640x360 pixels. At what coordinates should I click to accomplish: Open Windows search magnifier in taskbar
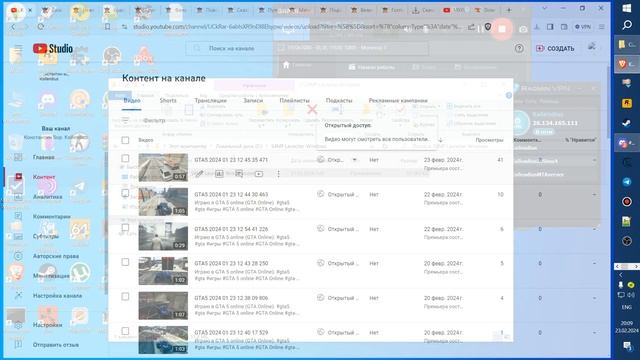coord(627,25)
